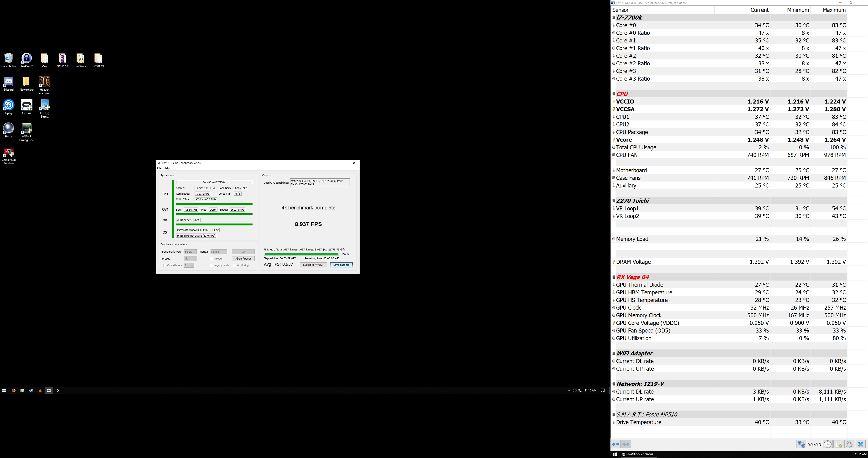The image size is (868, 458).
Task: Collapse the RX Vega 64 sensor group
Action: [x=614, y=277]
